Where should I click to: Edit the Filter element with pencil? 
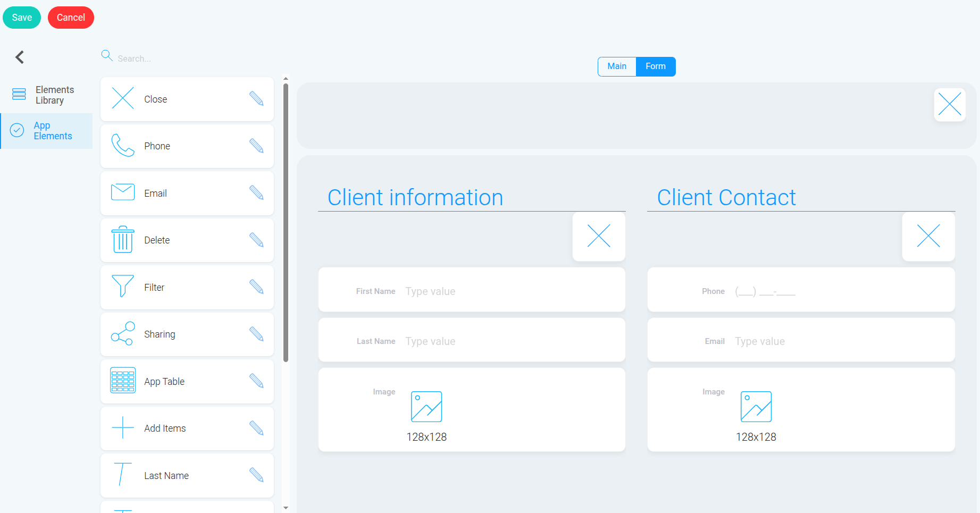tap(256, 287)
